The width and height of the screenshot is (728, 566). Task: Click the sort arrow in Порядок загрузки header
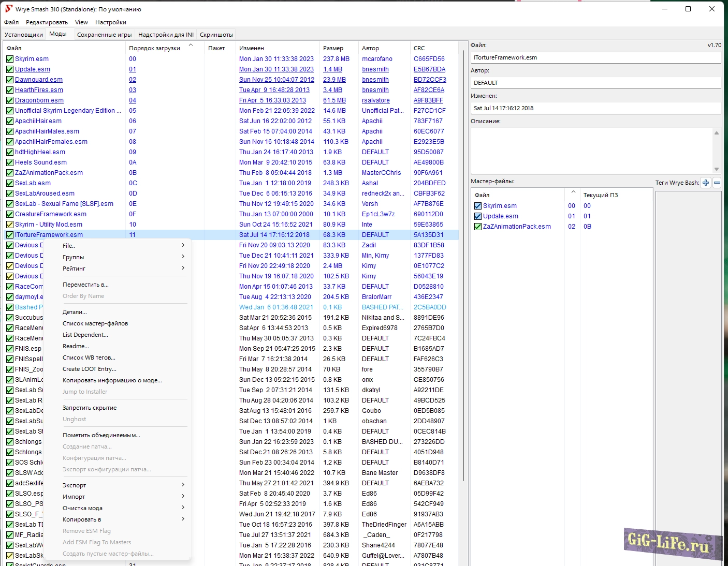click(191, 46)
